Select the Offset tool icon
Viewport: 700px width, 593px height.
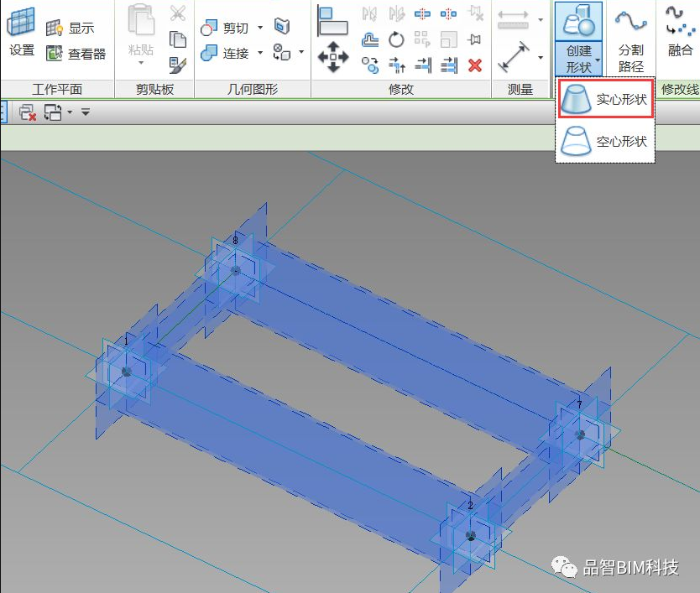(x=370, y=39)
